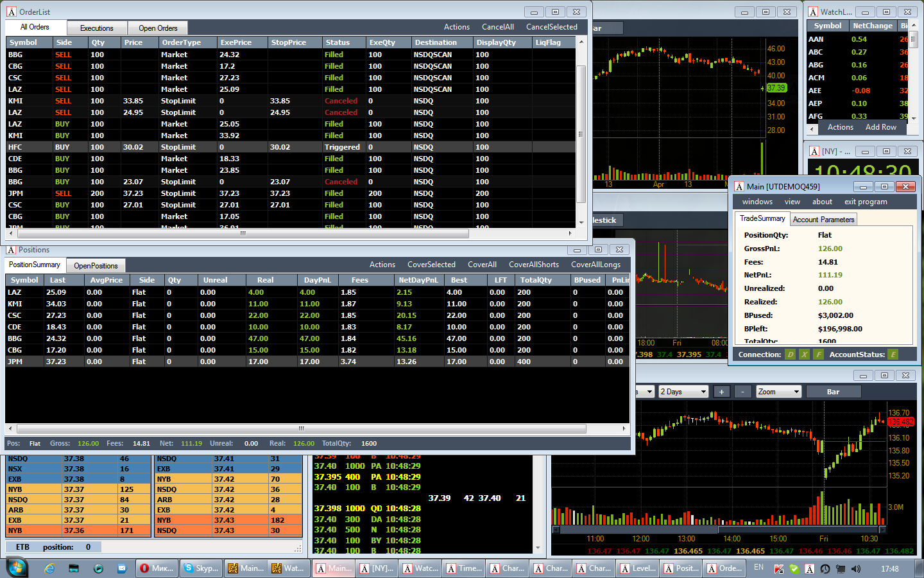Click the volume speaker tray icon
Image resolution: width=924 pixels, height=578 pixels.
856,569
